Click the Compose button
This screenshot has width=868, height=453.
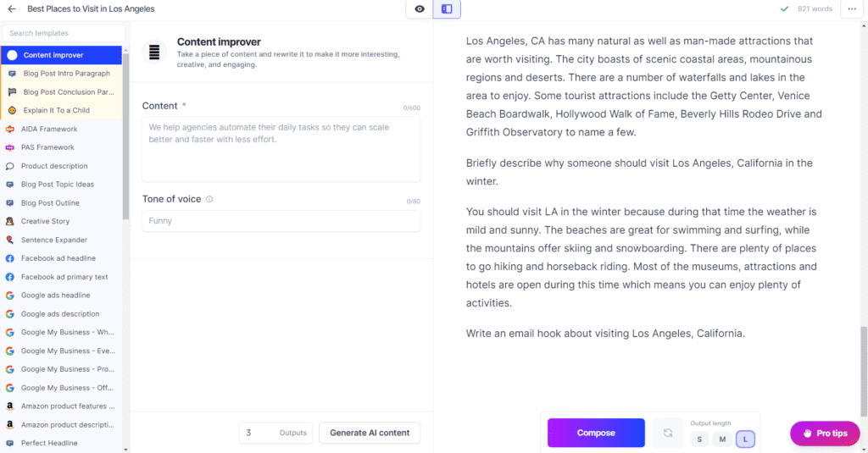tap(596, 433)
